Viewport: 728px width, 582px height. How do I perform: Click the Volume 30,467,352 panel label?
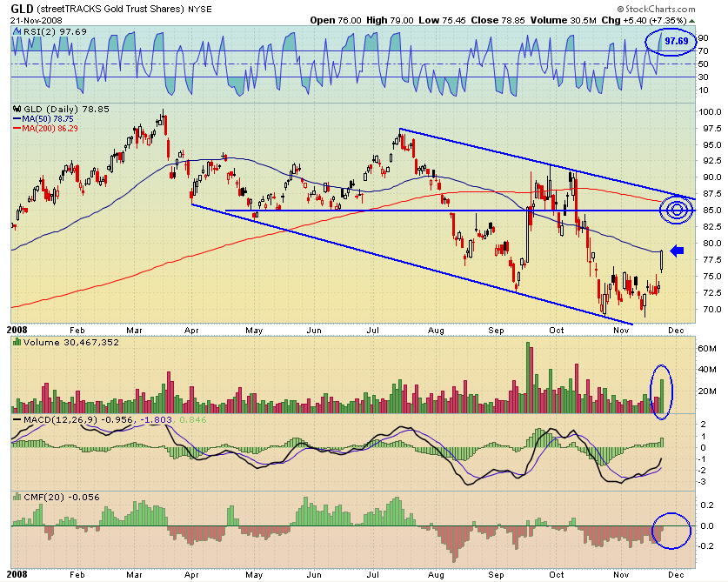(71, 342)
